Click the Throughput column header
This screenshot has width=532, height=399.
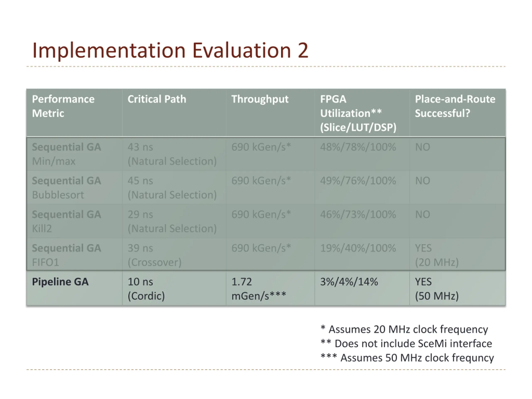(x=260, y=99)
